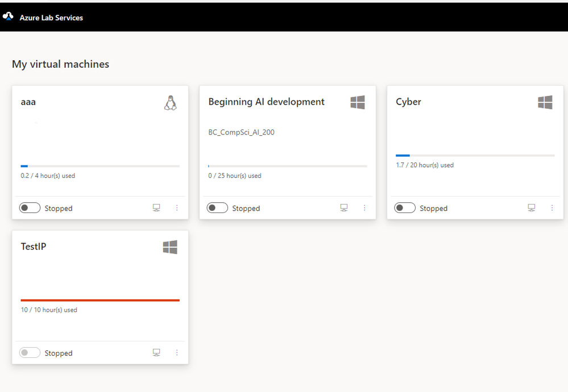The width and height of the screenshot is (568, 392).
Task: Open more options menu on aaa card
Action: coord(177,208)
